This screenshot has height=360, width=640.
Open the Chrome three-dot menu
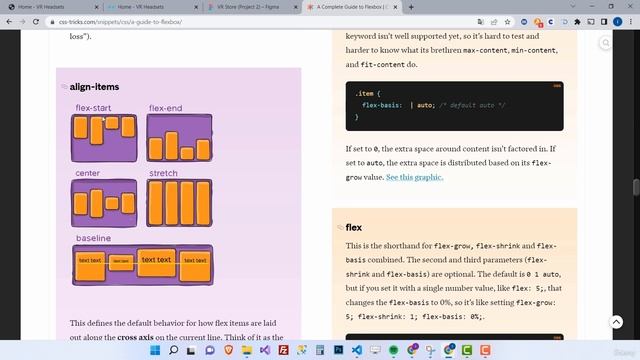(631, 22)
